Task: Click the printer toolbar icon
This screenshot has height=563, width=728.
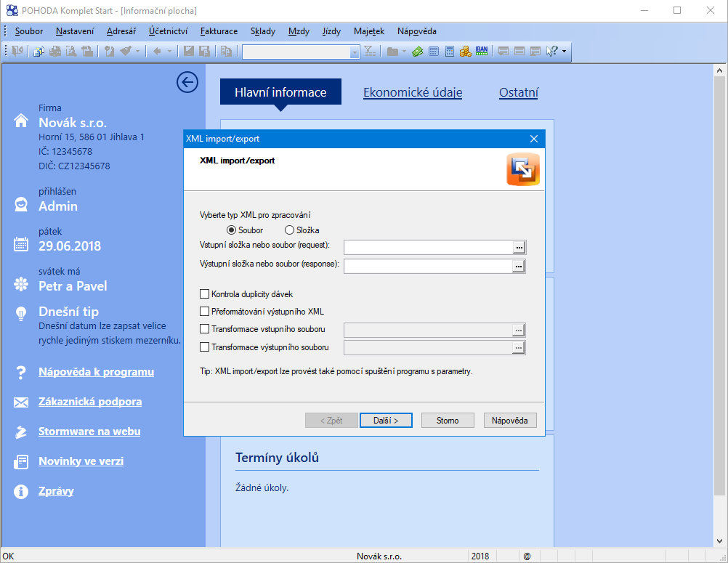Action: click(x=55, y=51)
